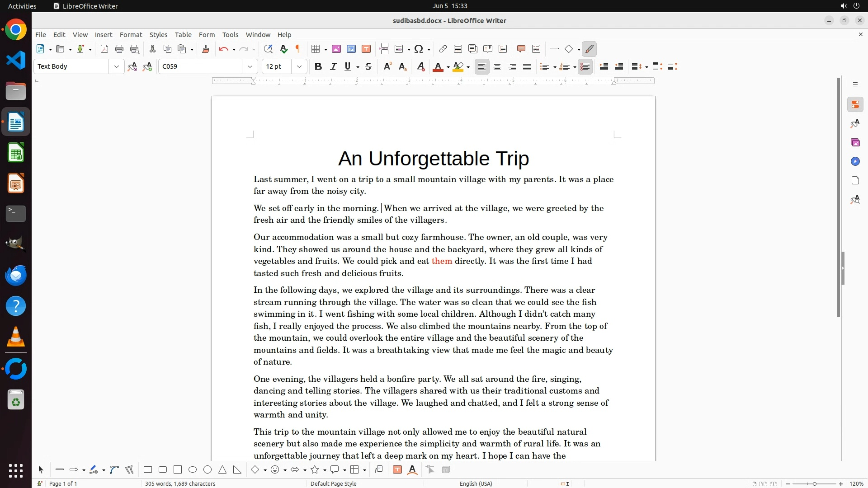Toggle Justified paragraph alignment
Viewport: 868px width, 488px height.
pyautogui.click(x=527, y=67)
